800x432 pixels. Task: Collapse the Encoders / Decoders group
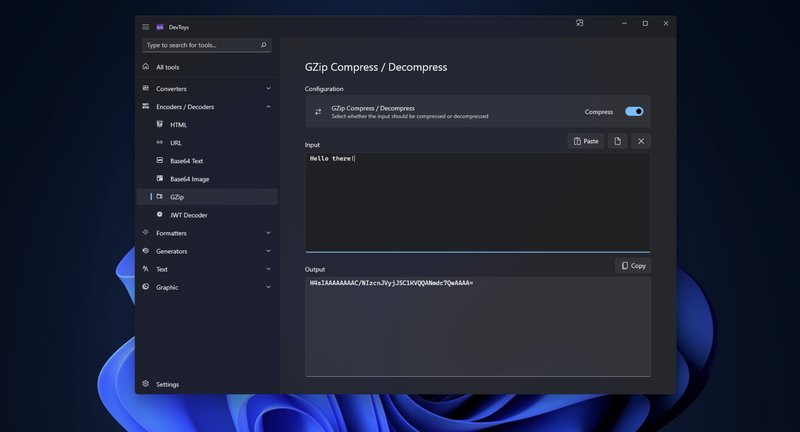pyautogui.click(x=268, y=107)
